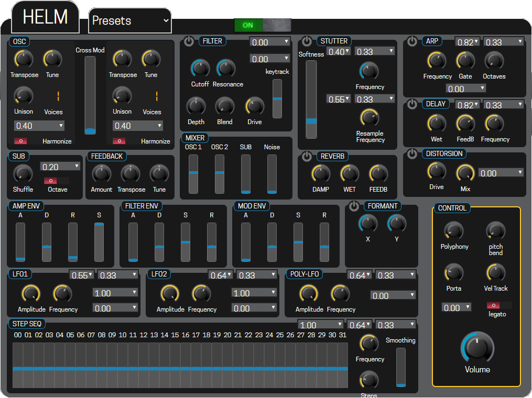Toggle the Formant power button

(354, 206)
